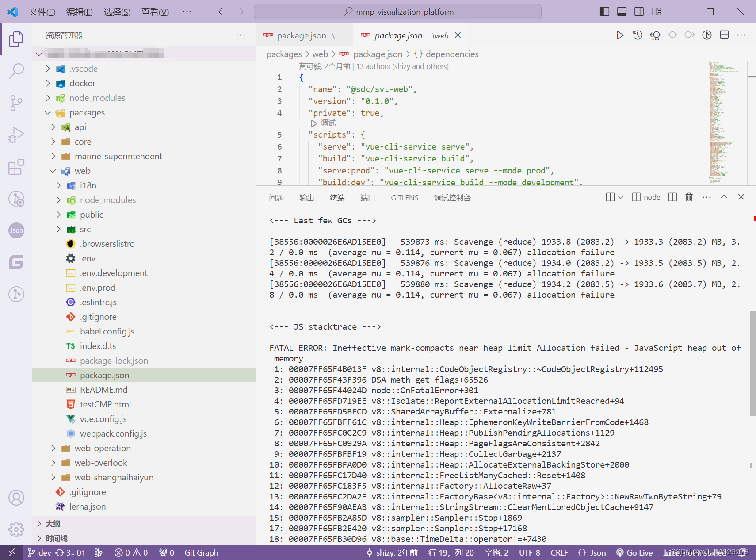
Task: Select the package-lock.json file
Action: (x=114, y=360)
